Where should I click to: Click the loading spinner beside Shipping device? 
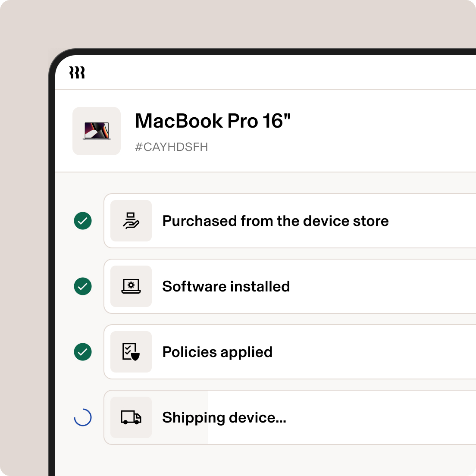click(83, 417)
